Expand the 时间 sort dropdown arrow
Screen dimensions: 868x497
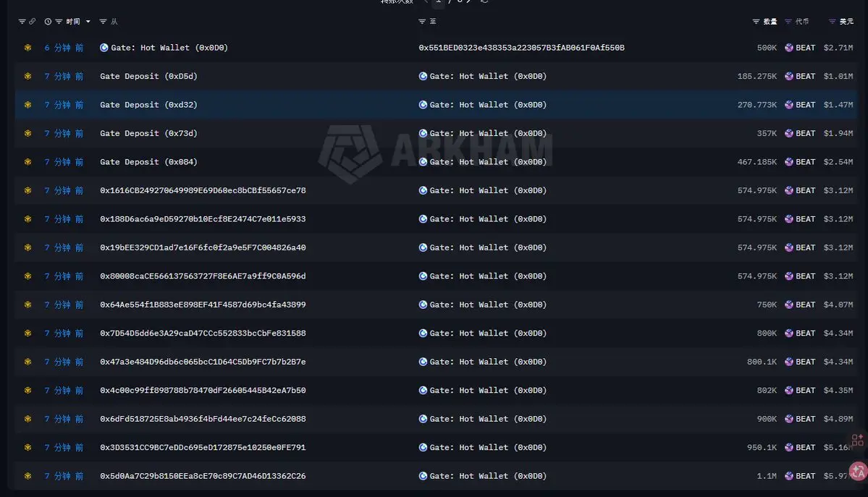(88, 22)
